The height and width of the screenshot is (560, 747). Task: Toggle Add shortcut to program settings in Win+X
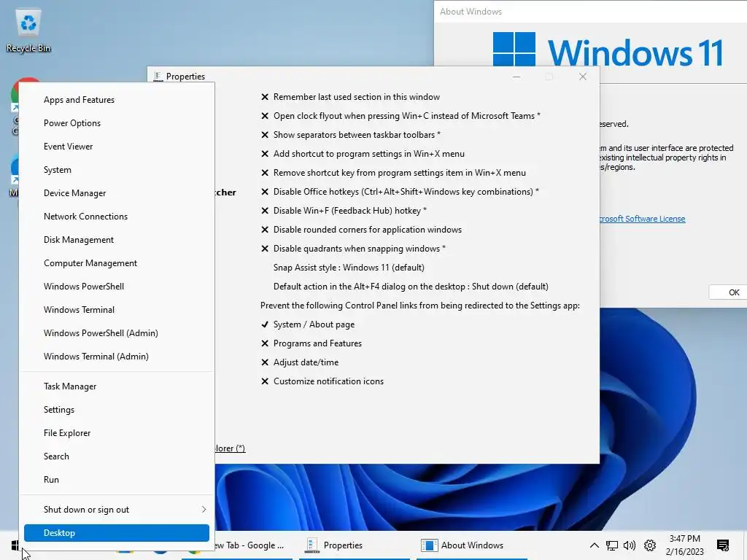tap(363, 154)
